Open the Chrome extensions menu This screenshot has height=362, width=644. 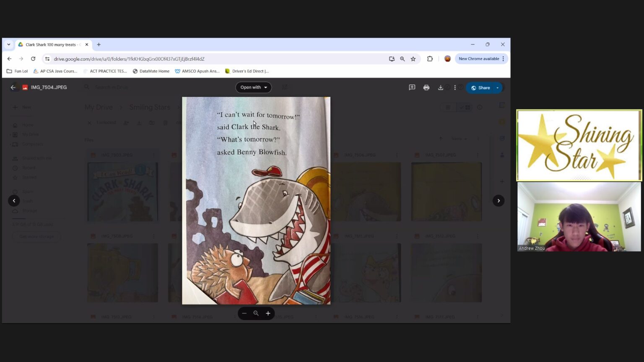[430, 59]
